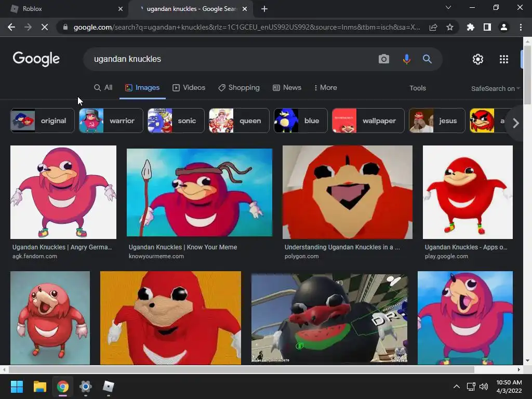
Task: Open the share this page icon
Action: pos(433,27)
